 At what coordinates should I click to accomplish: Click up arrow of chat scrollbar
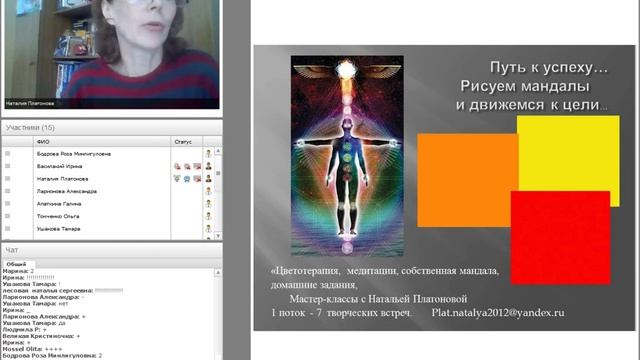218,272
